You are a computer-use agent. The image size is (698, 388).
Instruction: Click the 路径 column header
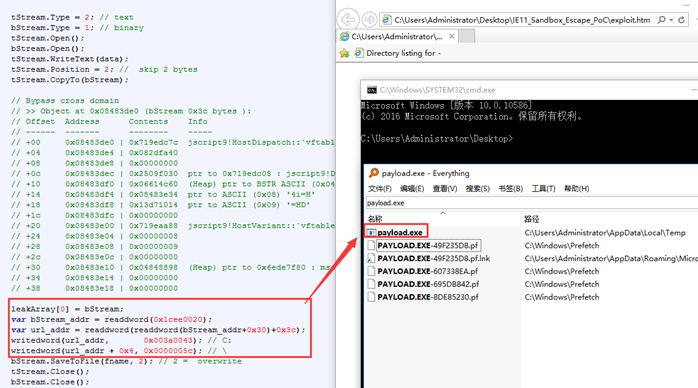click(x=532, y=219)
